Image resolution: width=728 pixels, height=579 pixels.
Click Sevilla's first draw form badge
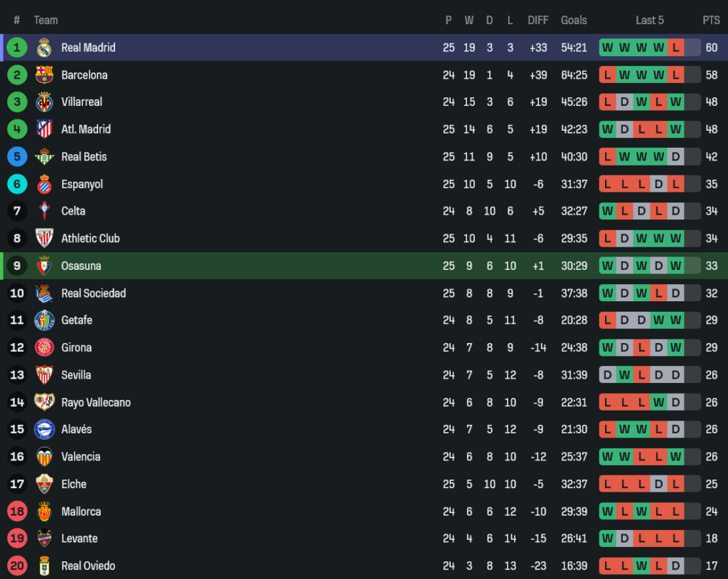click(x=607, y=375)
